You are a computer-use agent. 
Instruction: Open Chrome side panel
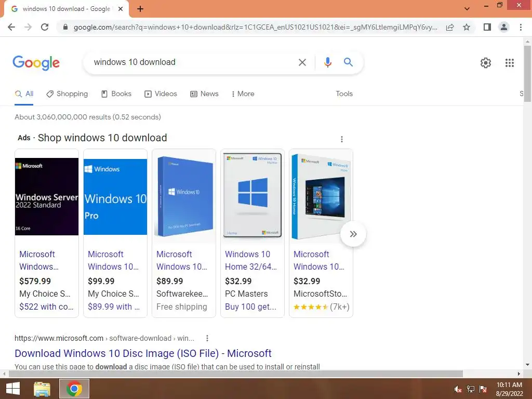pyautogui.click(x=487, y=27)
